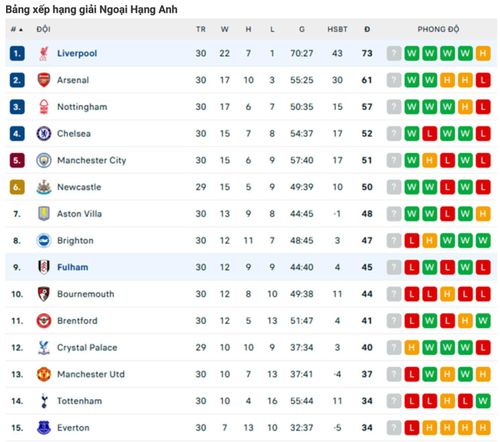Open the Fulham team link
The image size is (500, 442).
[x=73, y=267]
